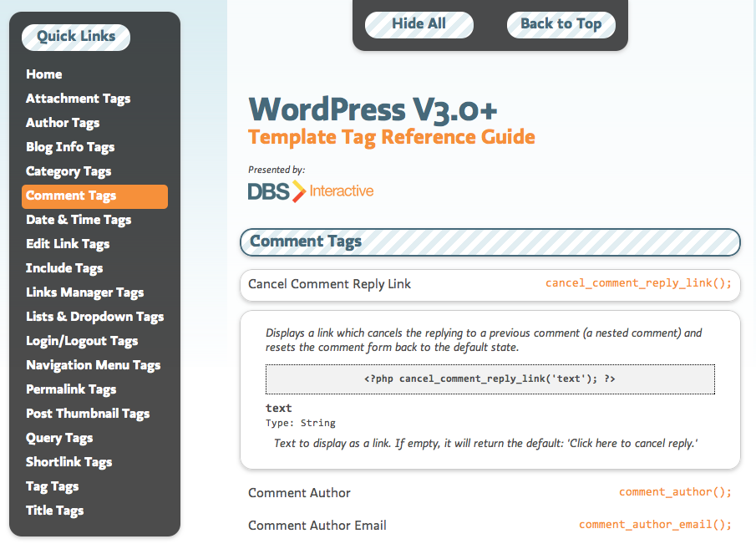Viewport: 756px width, 544px height.
Task: Open Category Tags section
Action: [x=68, y=171]
